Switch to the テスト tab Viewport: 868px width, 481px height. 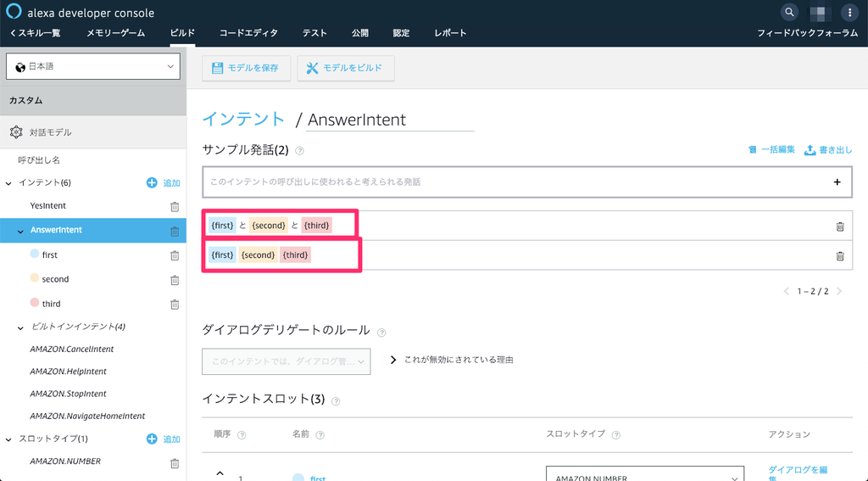(314, 33)
